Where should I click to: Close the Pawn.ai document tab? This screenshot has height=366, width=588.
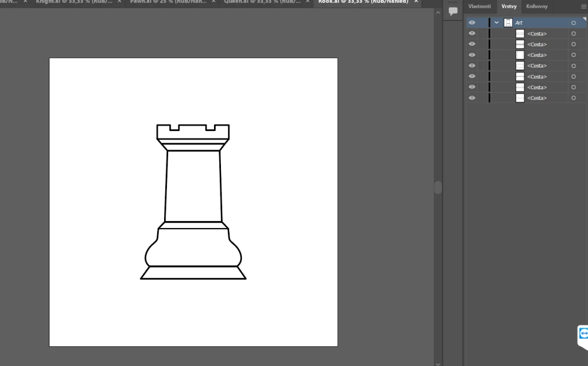[213, 2]
